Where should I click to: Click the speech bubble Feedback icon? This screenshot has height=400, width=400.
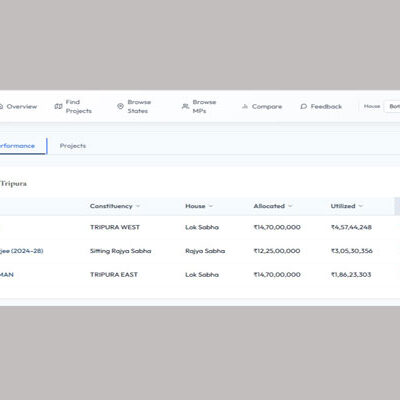pyautogui.click(x=303, y=107)
